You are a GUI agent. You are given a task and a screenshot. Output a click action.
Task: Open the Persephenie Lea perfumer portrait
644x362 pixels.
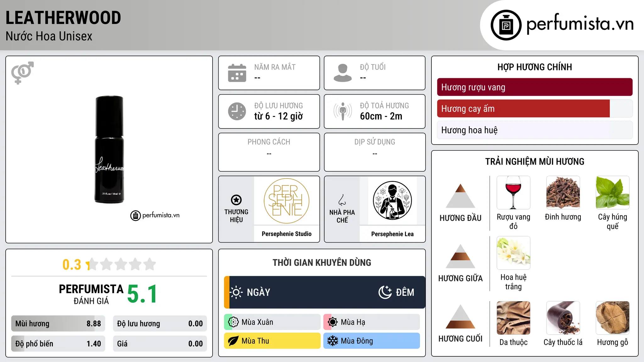click(392, 201)
